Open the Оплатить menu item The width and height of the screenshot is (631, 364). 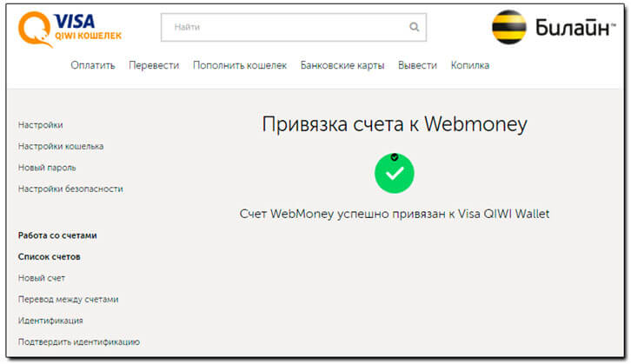[93, 65]
